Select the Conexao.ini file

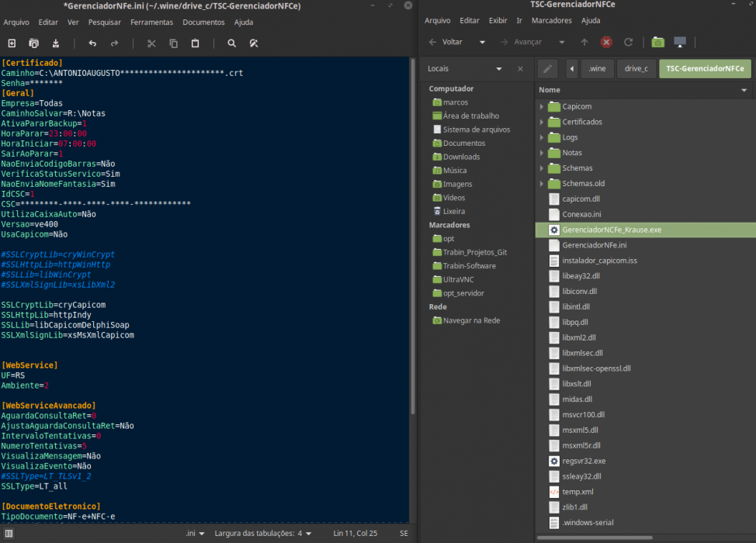click(581, 214)
